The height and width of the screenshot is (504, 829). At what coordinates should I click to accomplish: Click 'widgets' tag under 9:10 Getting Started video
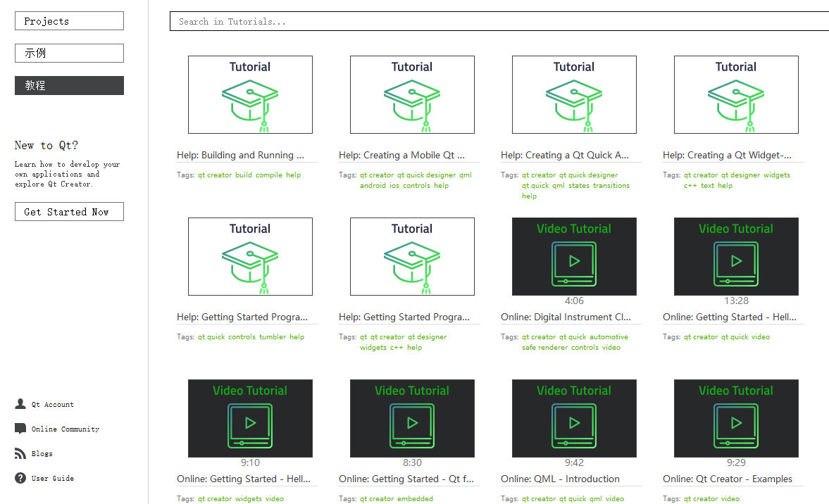pyautogui.click(x=249, y=498)
